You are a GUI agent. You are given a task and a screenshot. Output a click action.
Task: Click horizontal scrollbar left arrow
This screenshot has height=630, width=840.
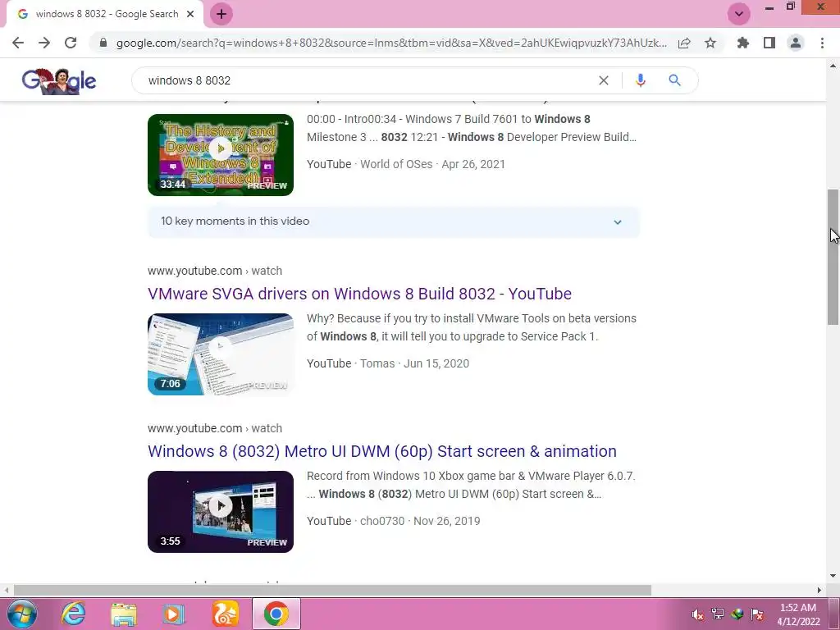point(7,590)
